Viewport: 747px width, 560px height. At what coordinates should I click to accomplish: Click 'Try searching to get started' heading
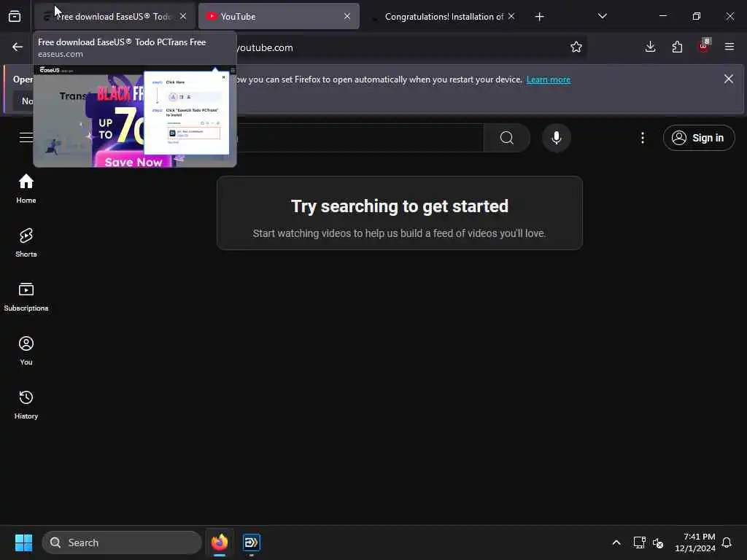click(x=399, y=206)
